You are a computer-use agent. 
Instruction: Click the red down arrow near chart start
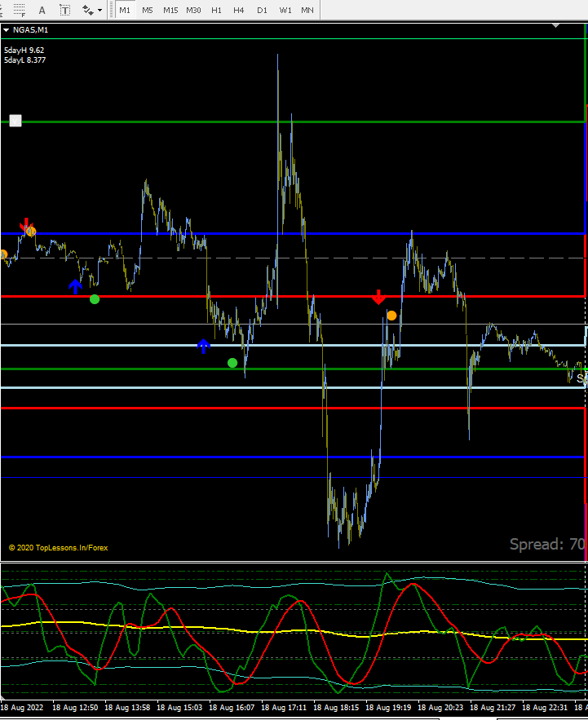26,226
